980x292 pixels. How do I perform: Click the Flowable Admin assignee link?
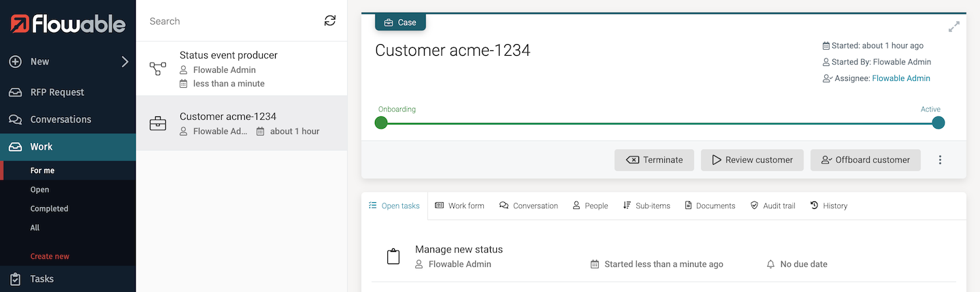pyautogui.click(x=901, y=78)
